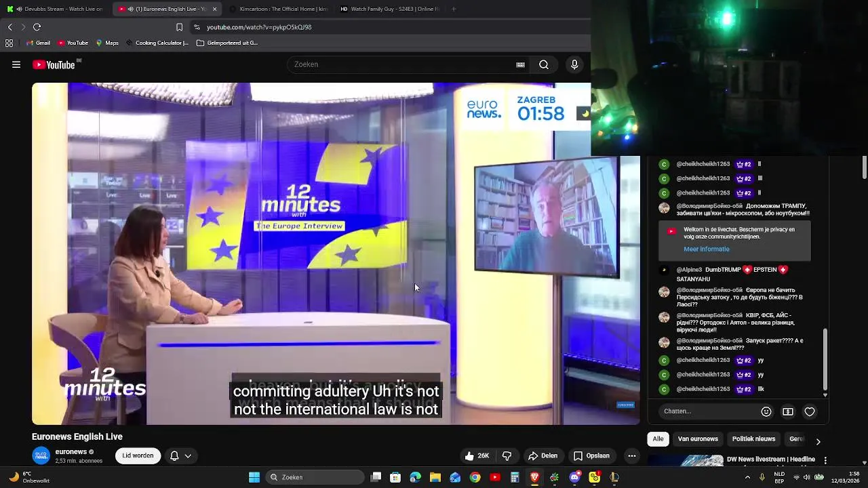Click the live chat scrollbar
The height and width of the screenshot is (488, 868).
tap(825, 359)
